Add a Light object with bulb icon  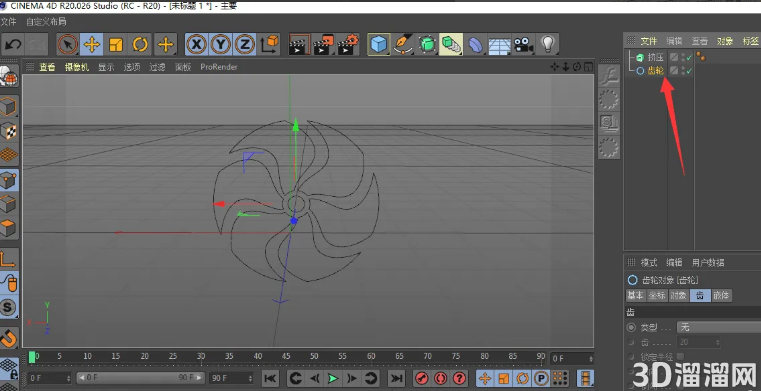[x=548, y=45]
